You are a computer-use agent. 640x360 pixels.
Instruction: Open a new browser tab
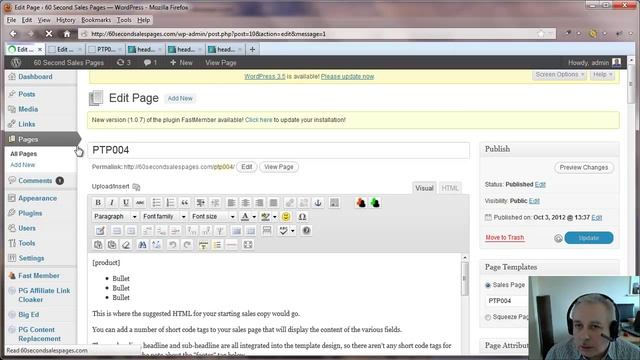coord(252,49)
